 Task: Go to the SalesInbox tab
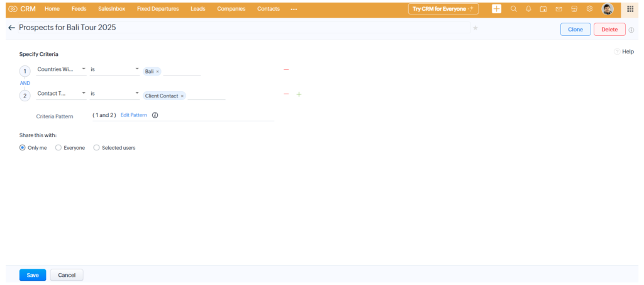(112, 9)
